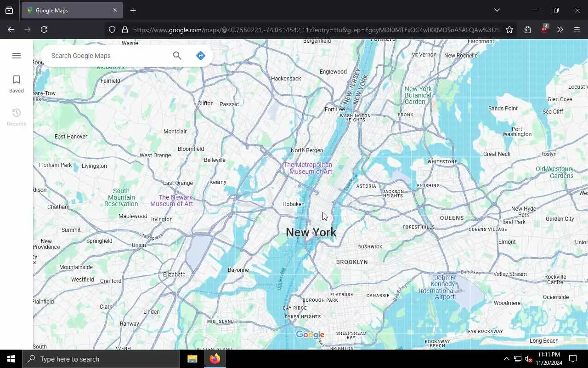The width and height of the screenshot is (588, 368).
Task: Click the Fort Lee label on the map
Action: [335, 109]
